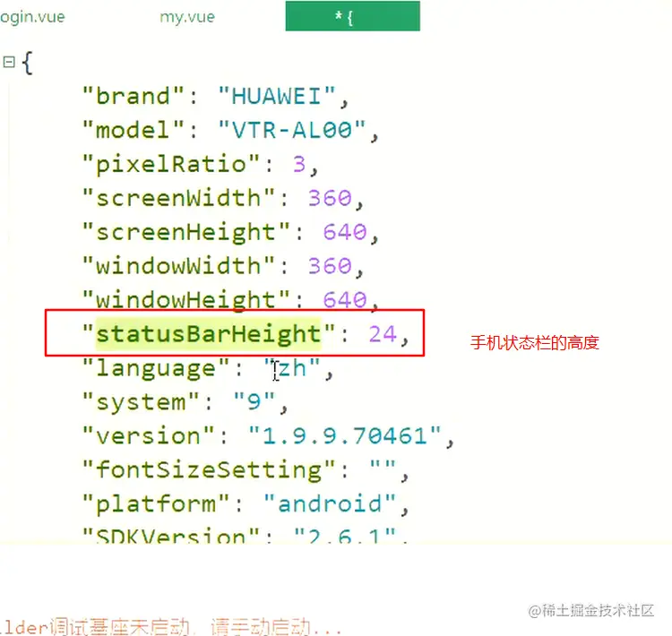Click the windowWidth key name

coord(178,266)
